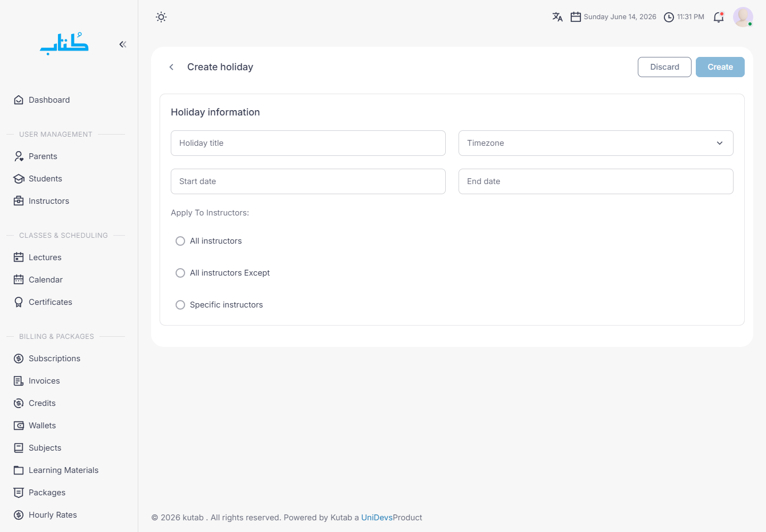
Task: Open the UniDevs footer link
Action: pyautogui.click(x=377, y=518)
